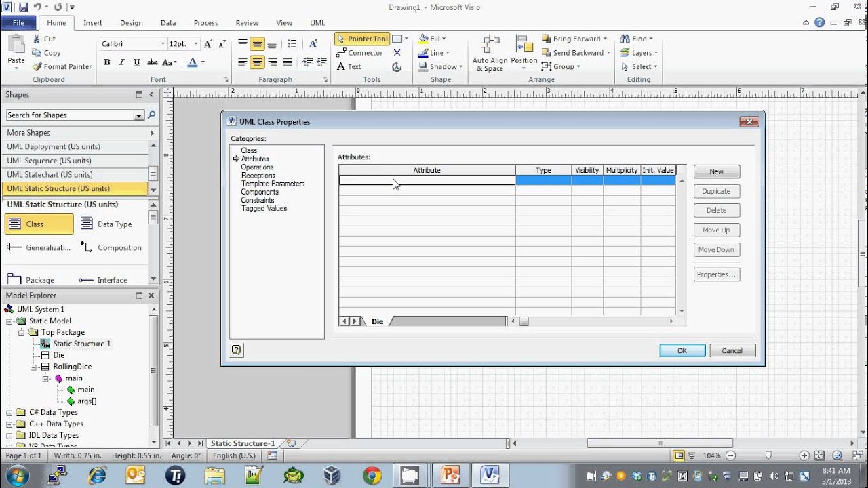Click the Search for Shapes field
This screenshot has height=488, width=868.
70,115
